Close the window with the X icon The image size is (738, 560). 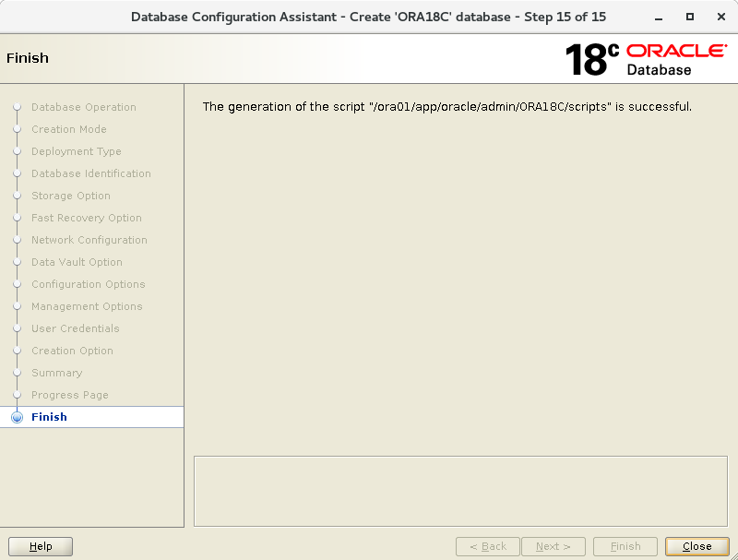[721, 17]
